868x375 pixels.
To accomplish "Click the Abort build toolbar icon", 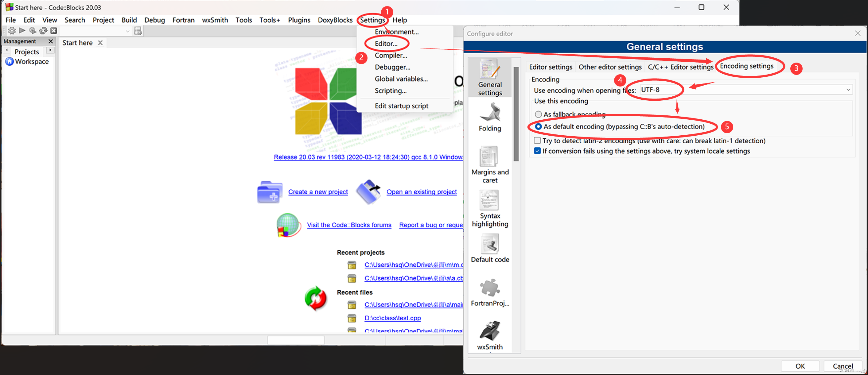I will (53, 31).
